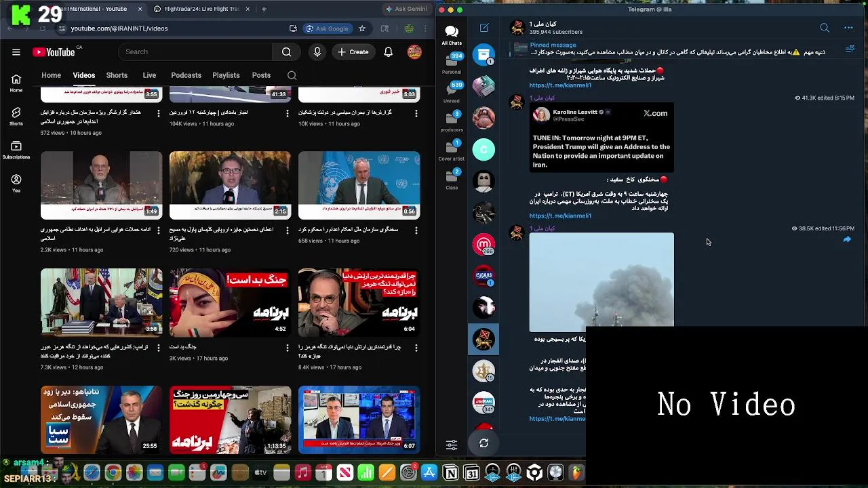This screenshot has height=488, width=868.
Task: Open the Karoline Leavitt tweet image
Action: coord(601,138)
